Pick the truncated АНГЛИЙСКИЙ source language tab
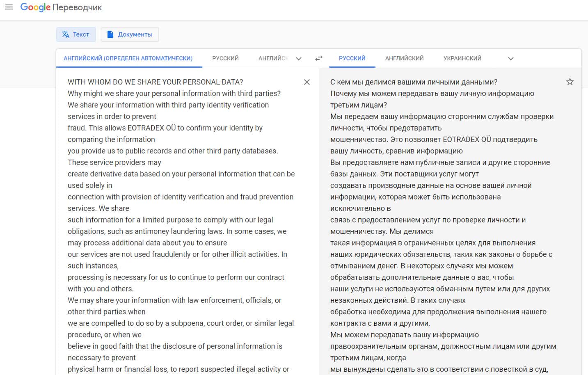The width and height of the screenshot is (588, 375). click(273, 58)
